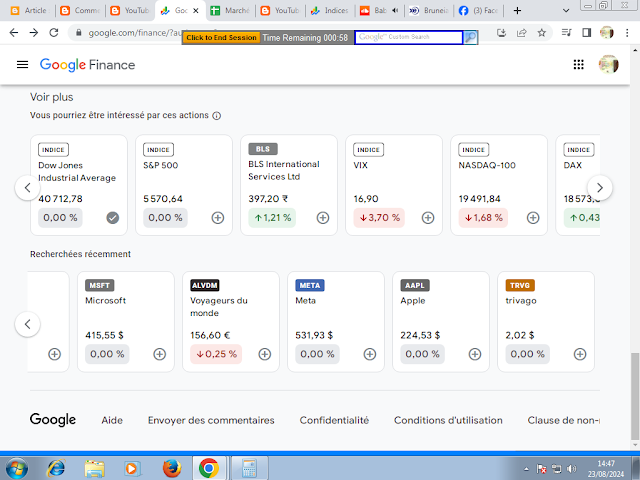The height and width of the screenshot is (480, 640).
Task: Open the Aide help link
Action: (112, 420)
